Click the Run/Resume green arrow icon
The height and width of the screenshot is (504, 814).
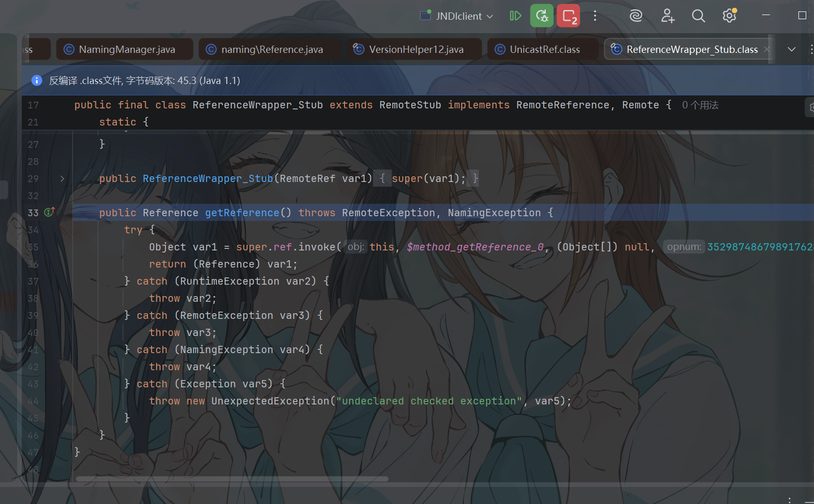[x=515, y=16]
